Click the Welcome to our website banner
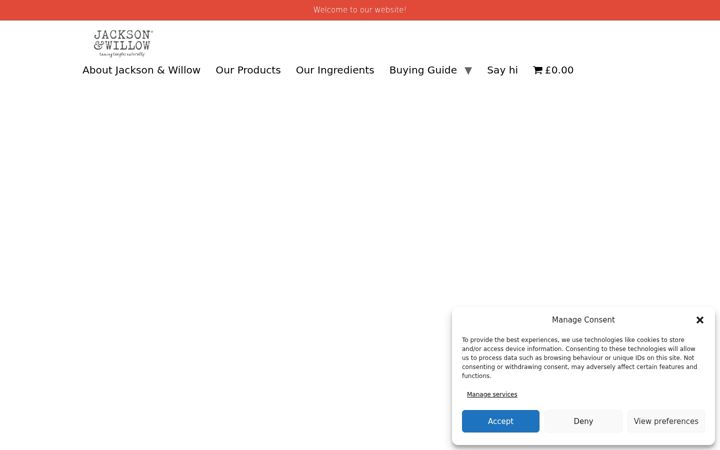Image resolution: width=720 pixels, height=450 pixels. pos(360,10)
